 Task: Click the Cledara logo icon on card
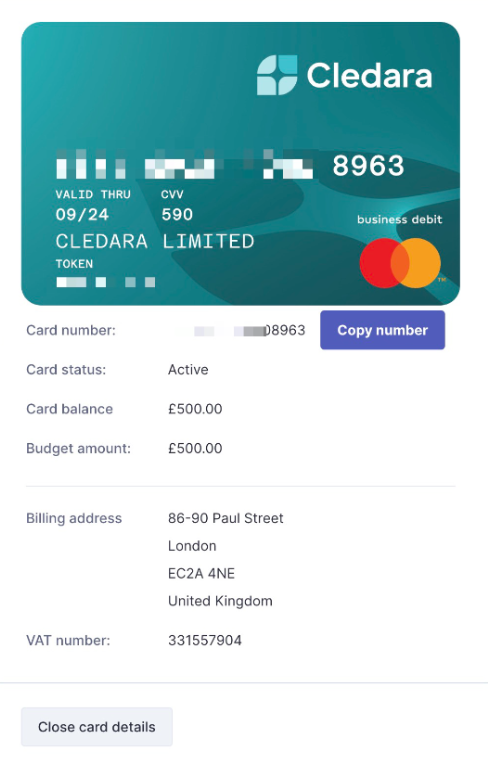(x=277, y=75)
